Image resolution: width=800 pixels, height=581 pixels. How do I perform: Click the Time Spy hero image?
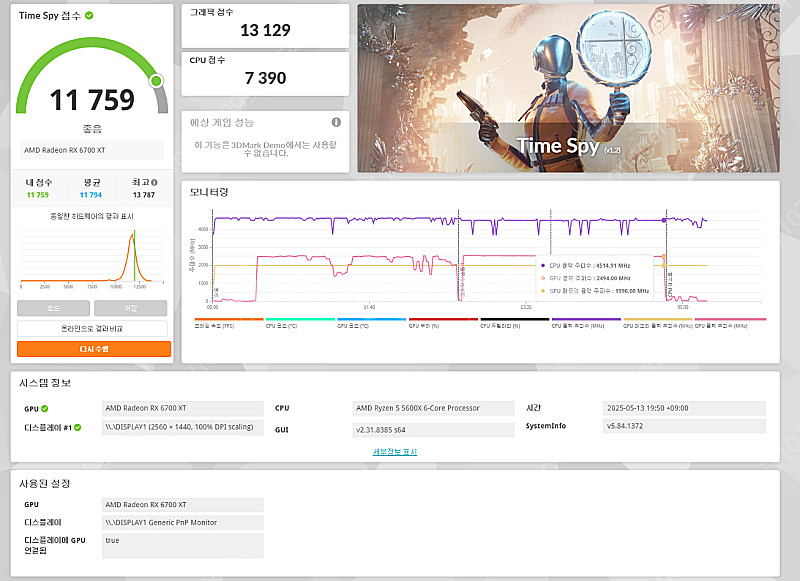pyautogui.click(x=568, y=88)
